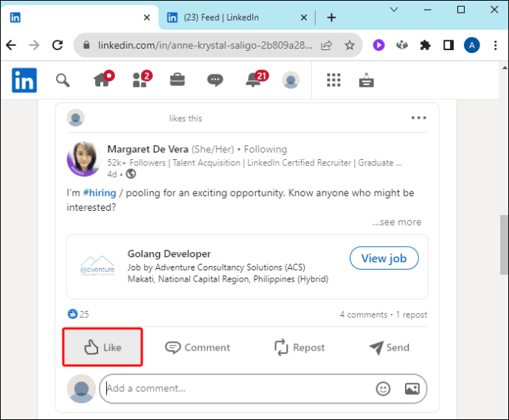Toggle the browser side panel
Viewport: 509px width, 420px height.
449,45
